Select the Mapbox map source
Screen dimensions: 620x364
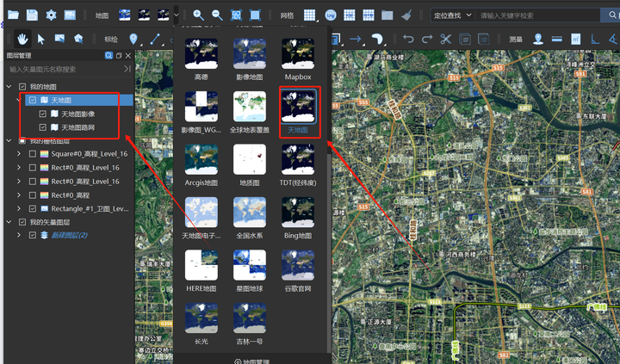coord(298,59)
